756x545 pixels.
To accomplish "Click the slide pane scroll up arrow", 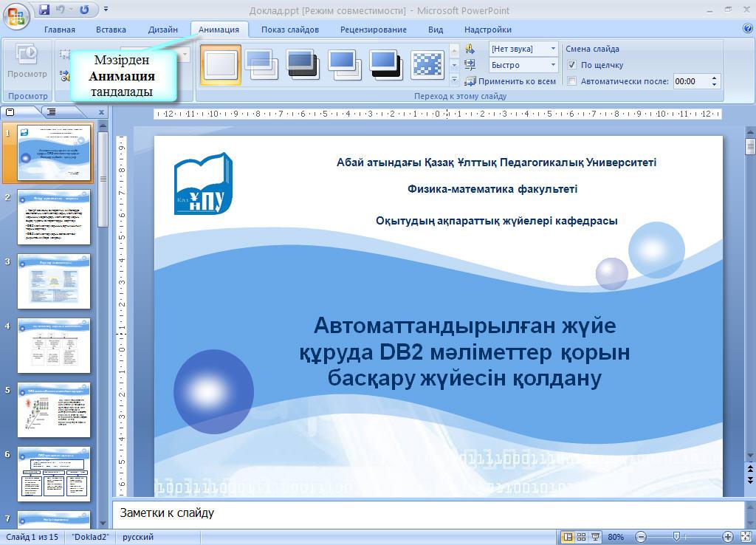I will [x=103, y=126].
